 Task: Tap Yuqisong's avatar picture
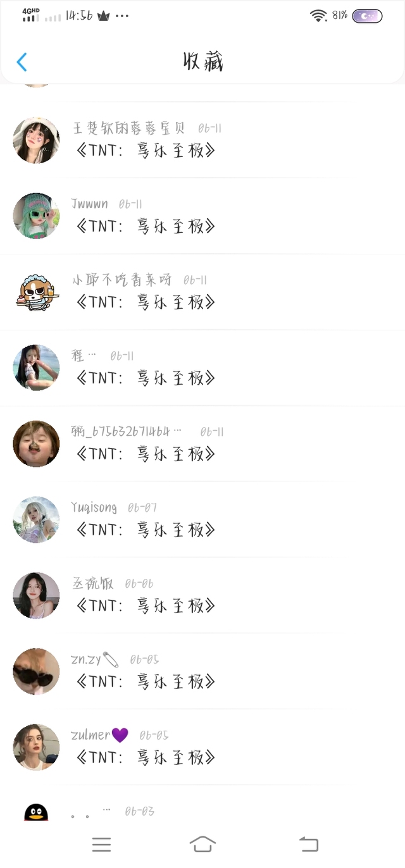[x=36, y=519]
